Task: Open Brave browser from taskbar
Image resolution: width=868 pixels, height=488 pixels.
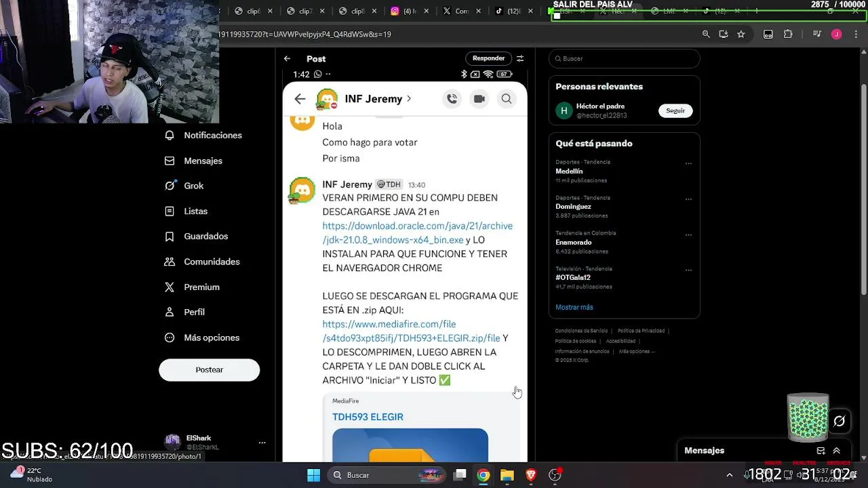Action: [531, 475]
